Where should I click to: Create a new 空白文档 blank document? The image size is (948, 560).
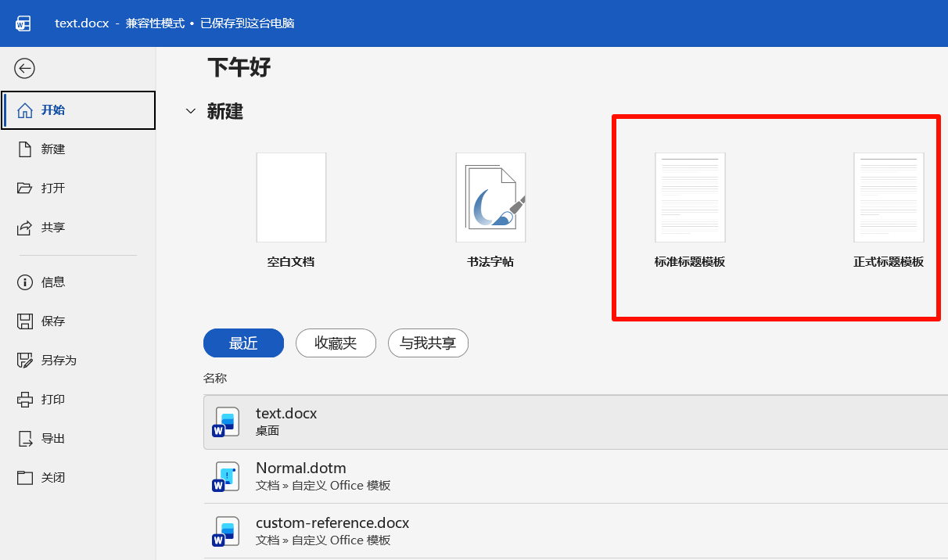291,198
